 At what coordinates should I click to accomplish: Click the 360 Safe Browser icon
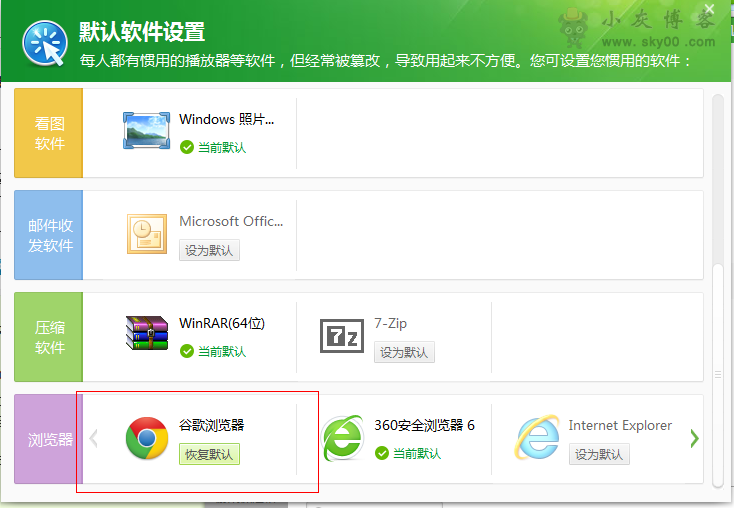[x=343, y=438]
